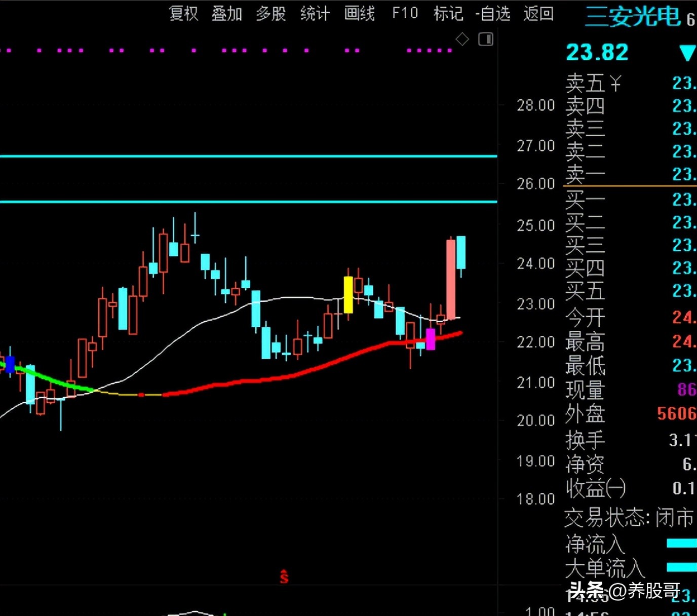Click the 18.00 price axis label
Viewport: 697px width, 616px height.
[535, 499]
